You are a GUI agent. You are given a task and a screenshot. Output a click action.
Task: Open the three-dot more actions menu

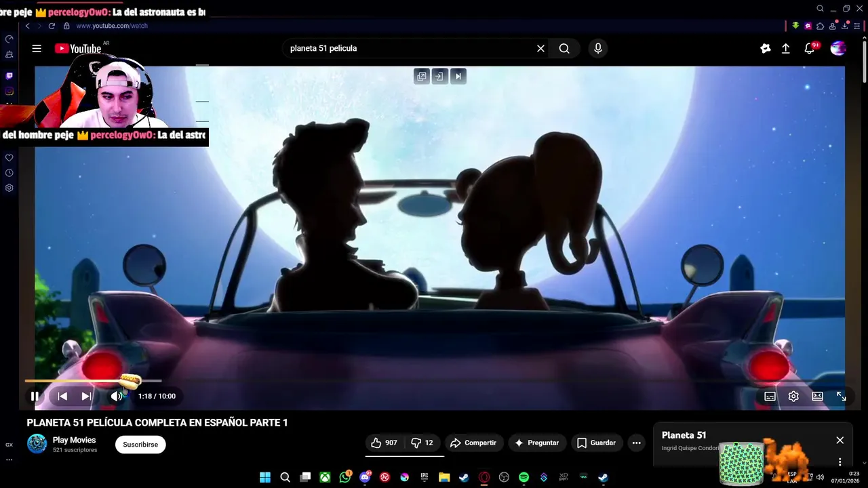[x=636, y=443]
